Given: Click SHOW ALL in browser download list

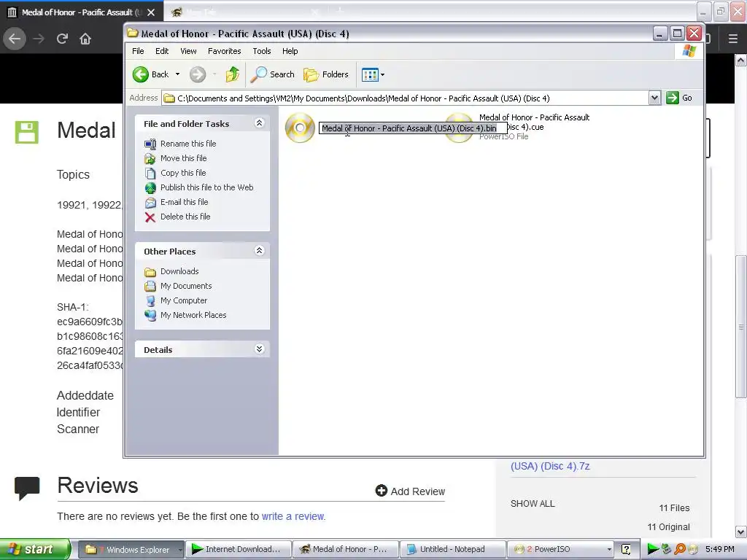Looking at the screenshot, I should pos(533,503).
